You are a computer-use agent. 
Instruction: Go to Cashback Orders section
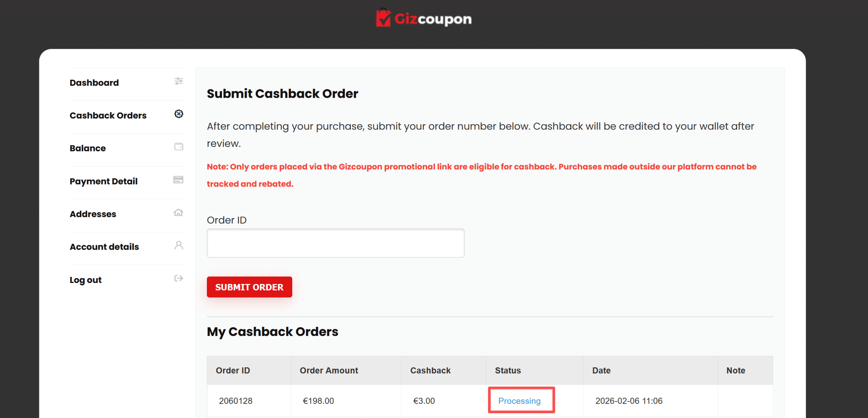pos(108,116)
